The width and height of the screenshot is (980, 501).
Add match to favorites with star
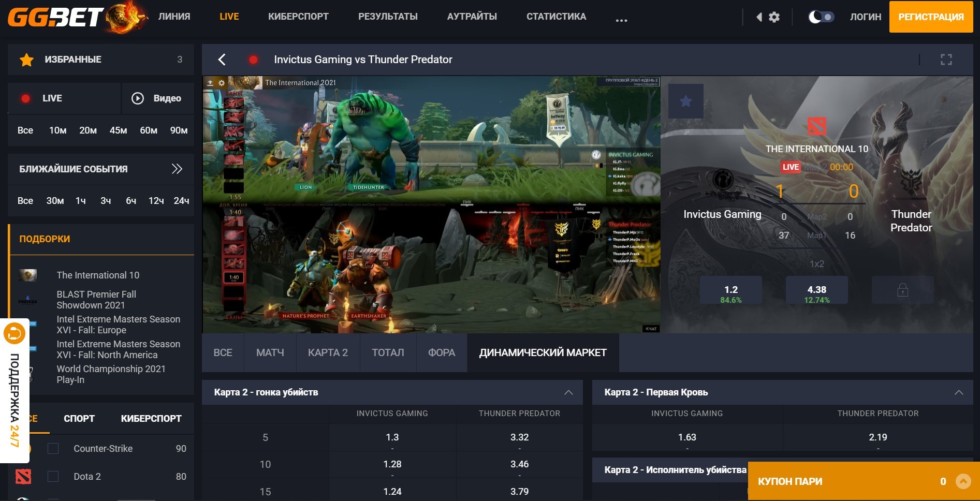[x=686, y=101]
